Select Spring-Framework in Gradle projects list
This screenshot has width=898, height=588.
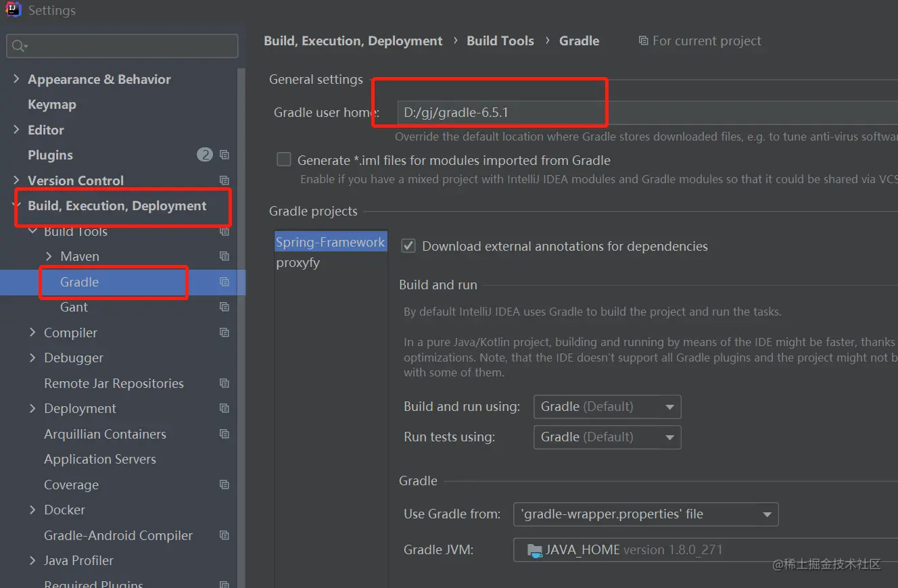[330, 242]
